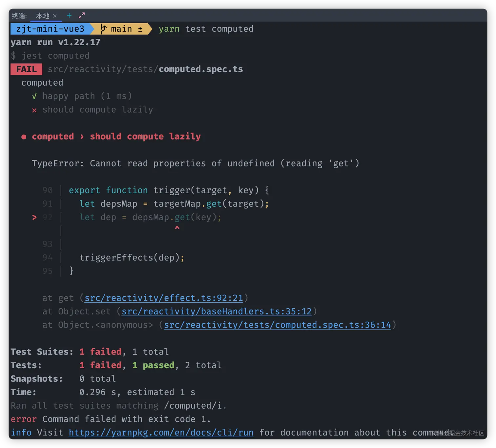Open a new terminal session with the plus icon
This screenshot has height=448, width=496.
pos(69,15)
